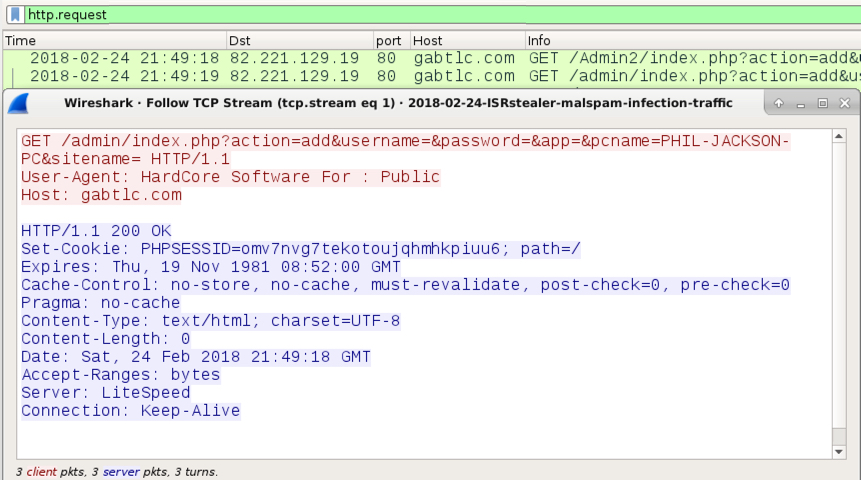Click the Wireshark shark fin title bar icon
Screen dimensions: 861x480
coord(19,103)
